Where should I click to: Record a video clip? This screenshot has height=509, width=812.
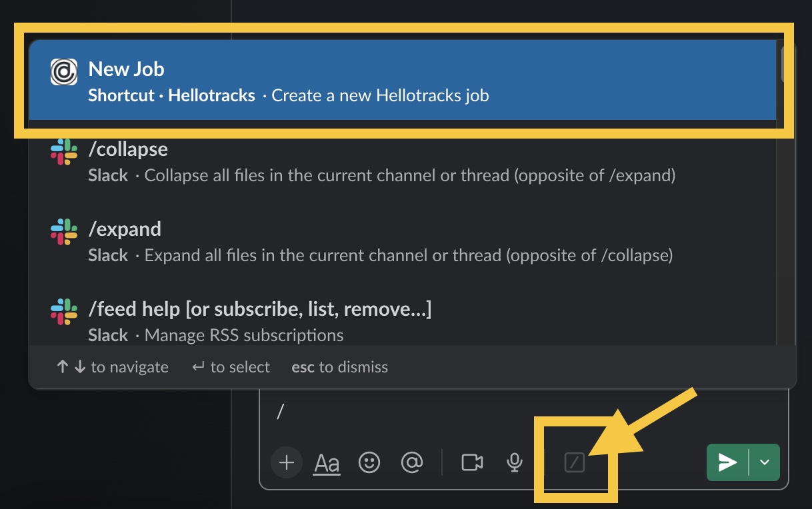tap(472, 462)
